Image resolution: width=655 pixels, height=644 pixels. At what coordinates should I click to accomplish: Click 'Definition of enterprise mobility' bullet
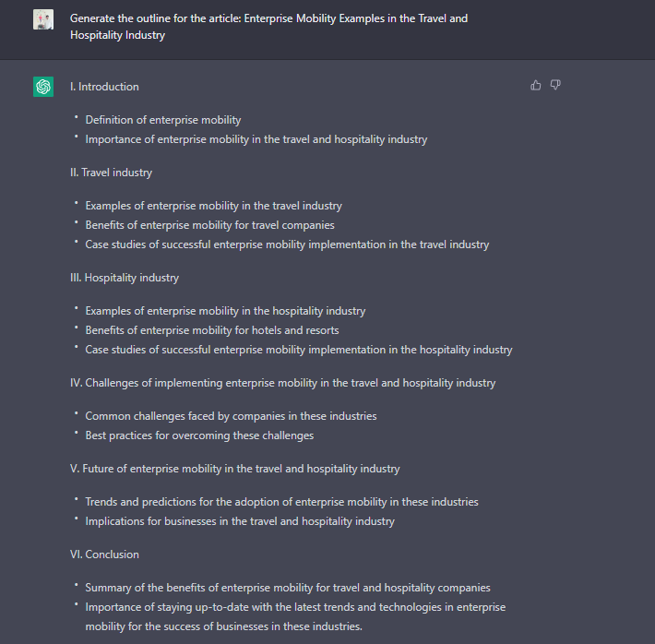click(163, 120)
